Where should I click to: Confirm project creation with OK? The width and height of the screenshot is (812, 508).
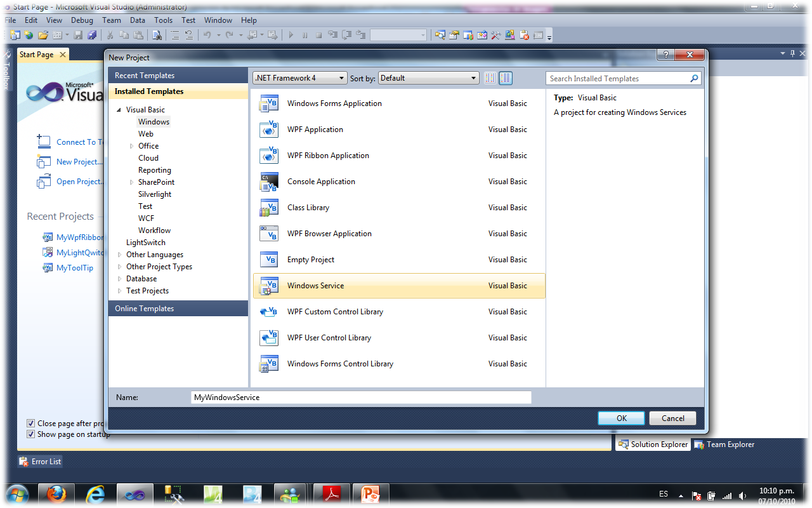click(x=621, y=418)
